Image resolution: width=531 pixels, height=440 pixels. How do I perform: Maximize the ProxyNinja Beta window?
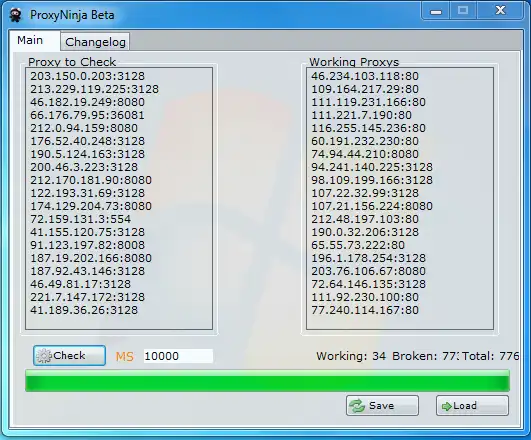[463, 11]
